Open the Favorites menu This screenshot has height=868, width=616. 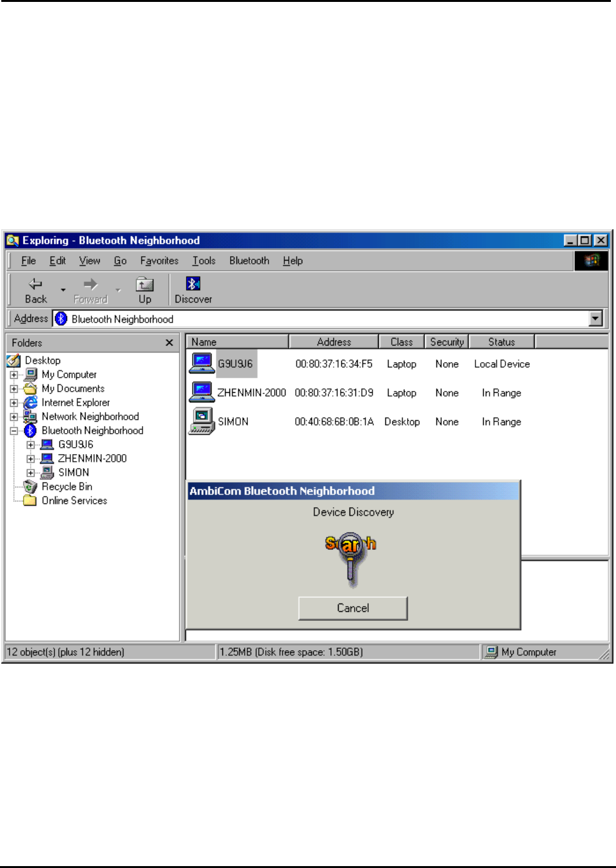(x=159, y=261)
